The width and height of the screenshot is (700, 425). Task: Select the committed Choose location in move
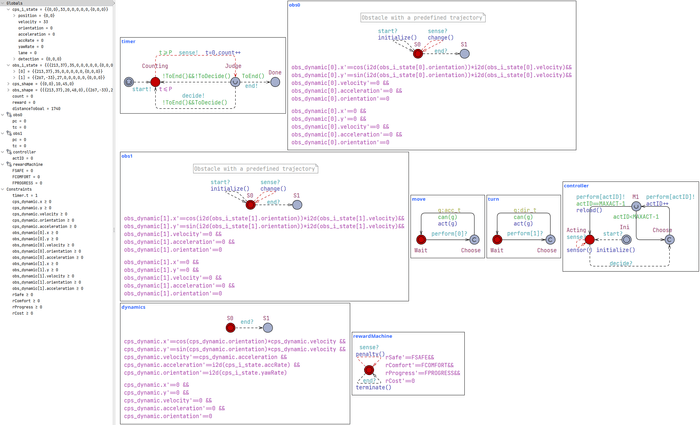(x=474, y=240)
